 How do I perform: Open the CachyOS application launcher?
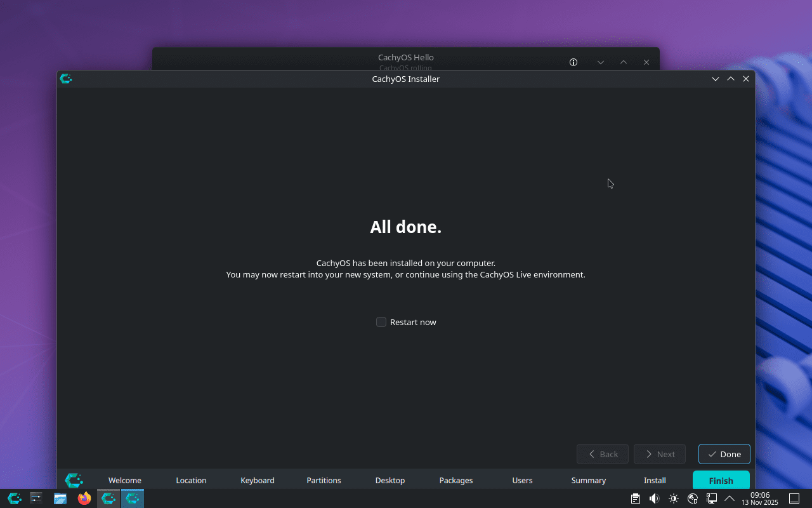[x=13, y=498]
